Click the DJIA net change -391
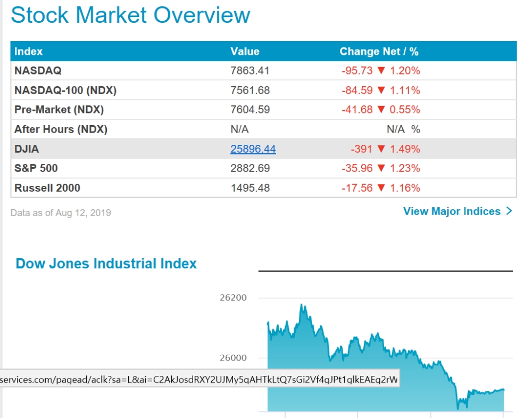Viewport: 532px width, 418px height. pos(361,149)
